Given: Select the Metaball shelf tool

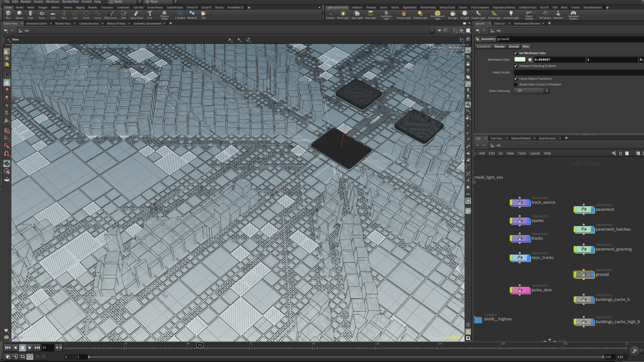Looking at the screenshot, I should tap(192, 15).
